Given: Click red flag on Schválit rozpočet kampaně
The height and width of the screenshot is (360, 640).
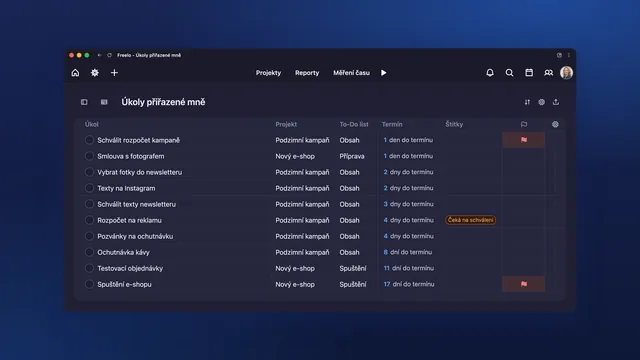Looking at the screenshot, I should [524, 140].
